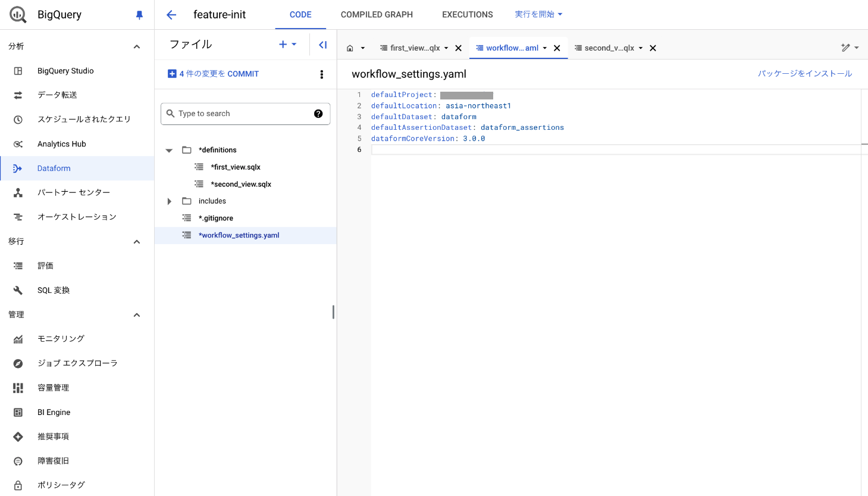
Task: Click パッケージをインストール link
Action: click(805, 74)
